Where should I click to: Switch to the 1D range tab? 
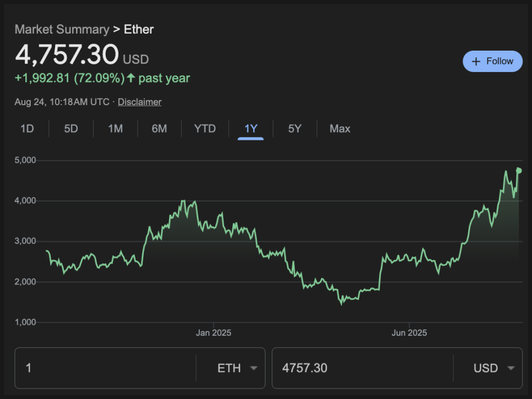tap(27, 129)
